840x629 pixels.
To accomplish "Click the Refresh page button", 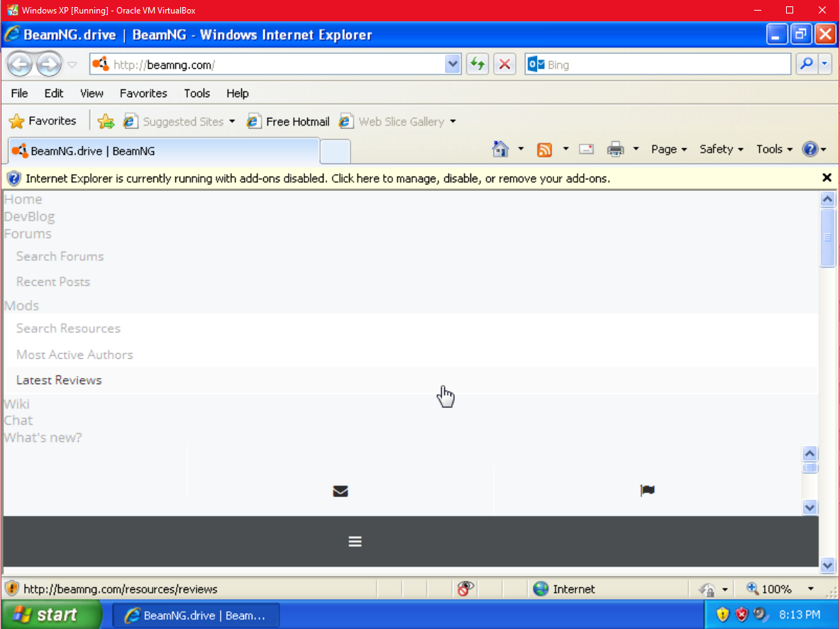I will [x=477, y=65].
